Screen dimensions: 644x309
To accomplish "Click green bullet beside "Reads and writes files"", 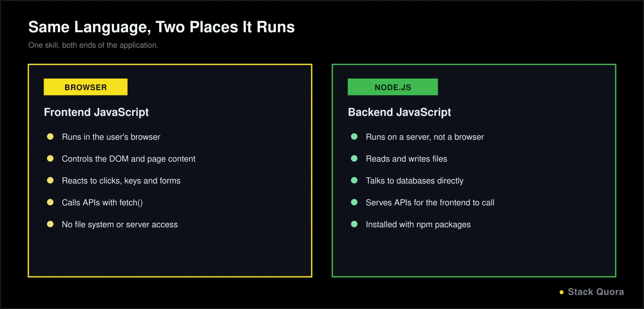I will (x=354, y=158).
